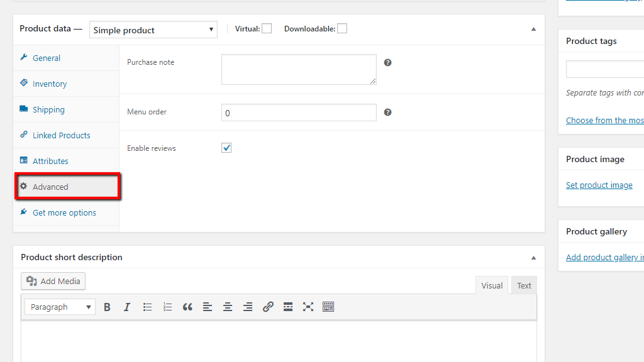Click the Bold formatting icon
The height and width of the screenshot is (362, 644).
(107, 307)
